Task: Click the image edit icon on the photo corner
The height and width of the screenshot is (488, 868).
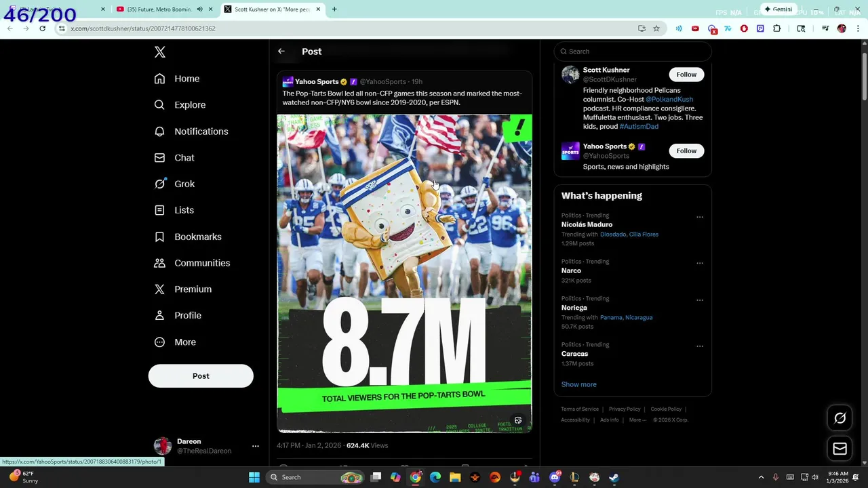Action: pos(518,420)
